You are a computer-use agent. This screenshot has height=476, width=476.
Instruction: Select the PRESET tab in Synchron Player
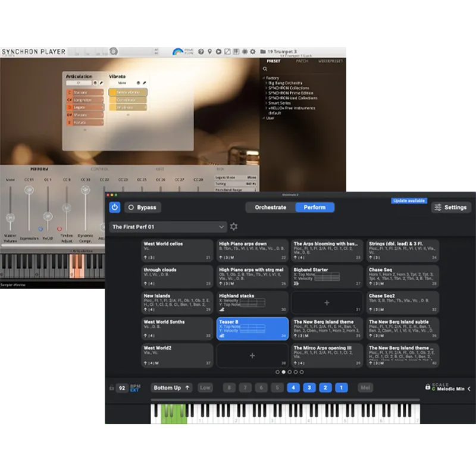point(274,61)
